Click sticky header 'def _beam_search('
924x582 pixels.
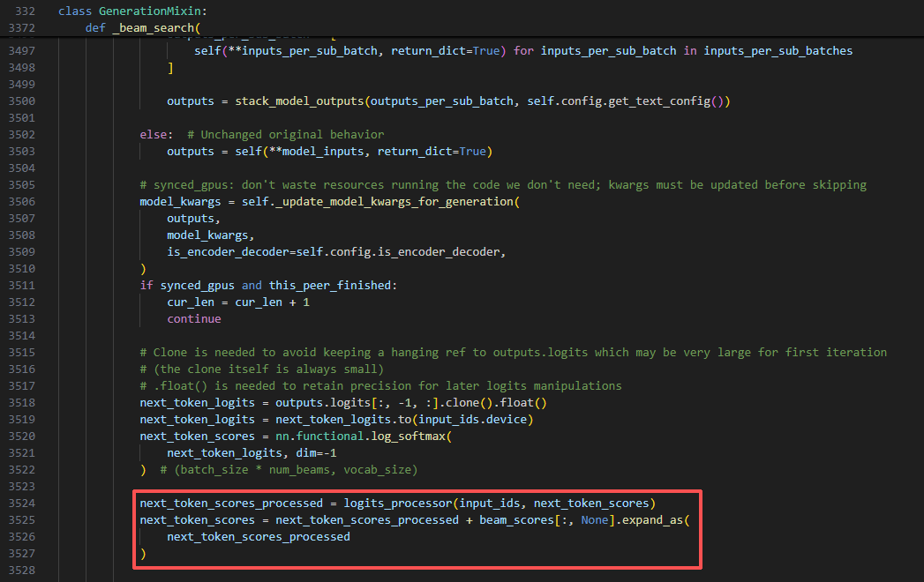click(143, 27)
